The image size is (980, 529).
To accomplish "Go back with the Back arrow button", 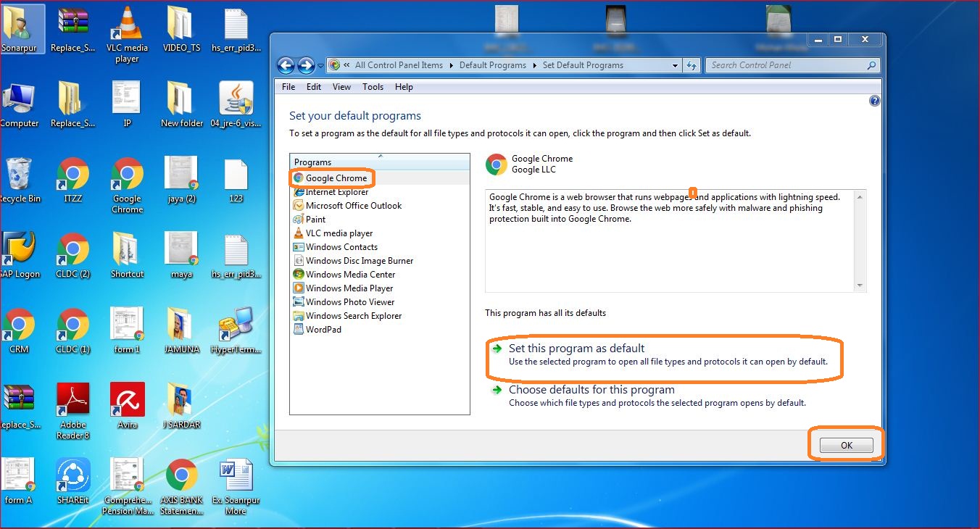I will point(286,65).
